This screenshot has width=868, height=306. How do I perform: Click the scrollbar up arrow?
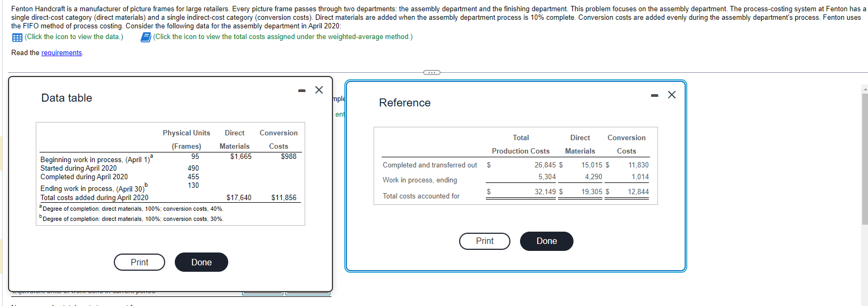coord(865,89)
